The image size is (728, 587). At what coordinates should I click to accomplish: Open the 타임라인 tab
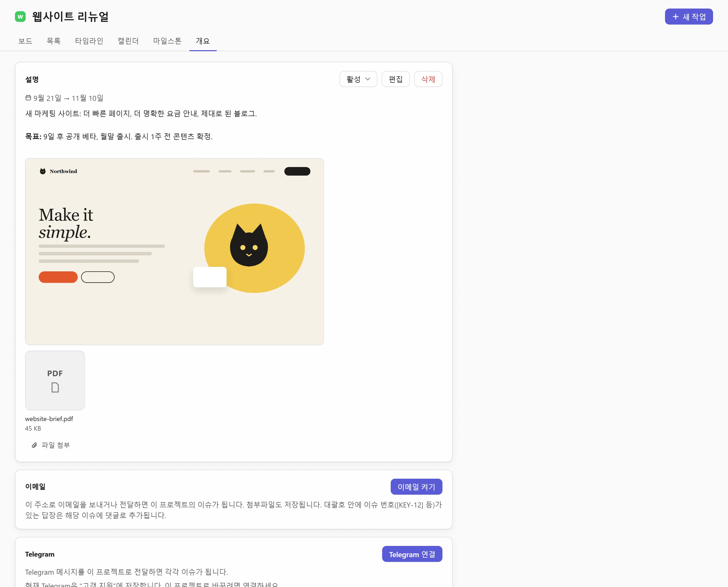coord(89,41)
